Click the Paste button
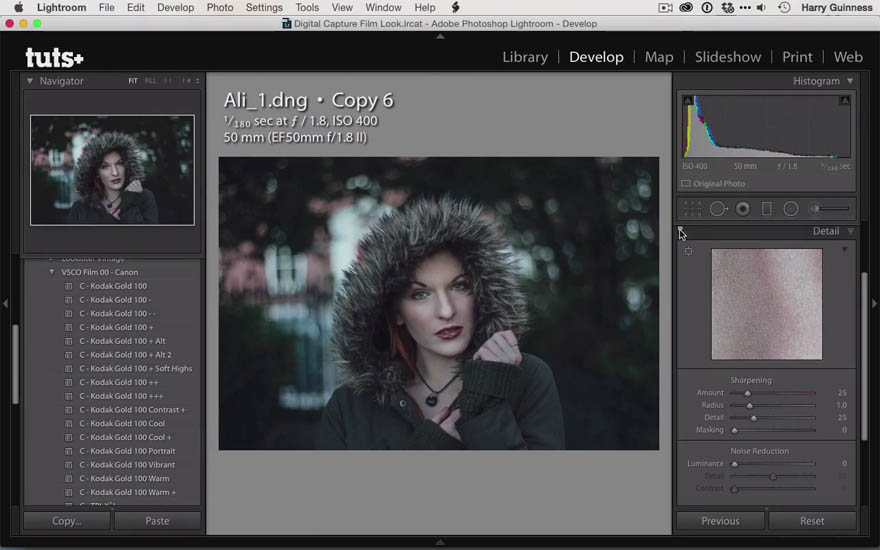880x550 pixels. pyautogui.click(x=157, y=521)
